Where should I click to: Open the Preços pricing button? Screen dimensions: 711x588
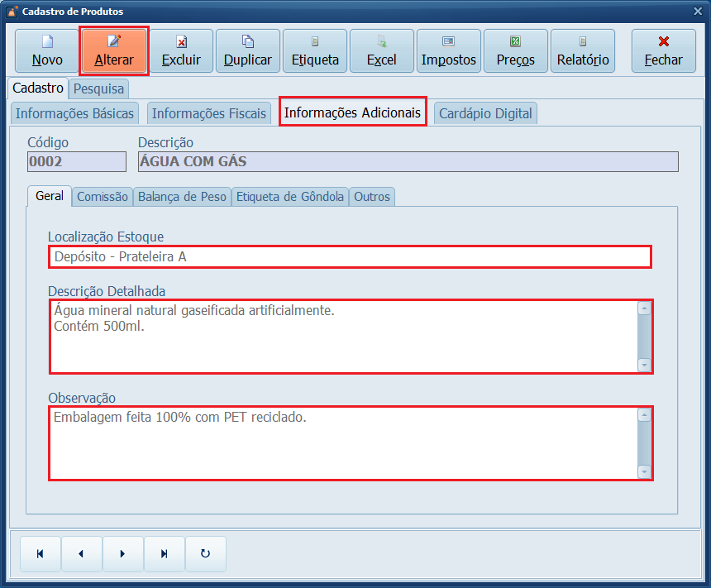coord(516,51)
